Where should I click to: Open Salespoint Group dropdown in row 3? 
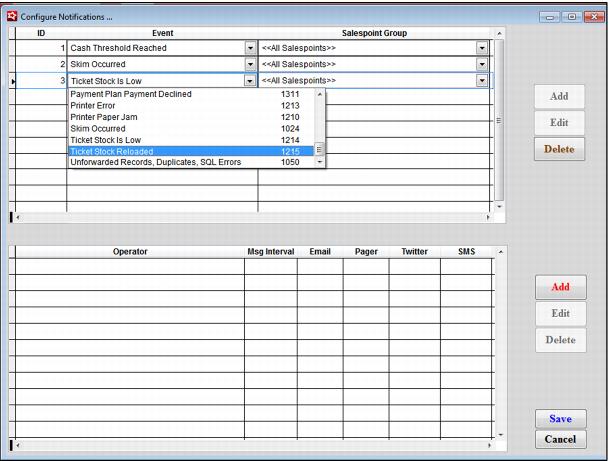coord(482,81)
